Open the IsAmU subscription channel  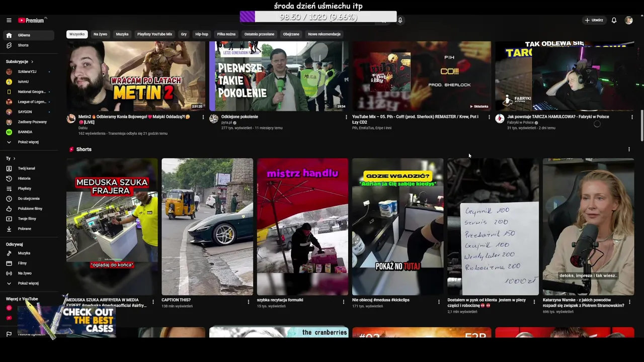coord(29,81)
